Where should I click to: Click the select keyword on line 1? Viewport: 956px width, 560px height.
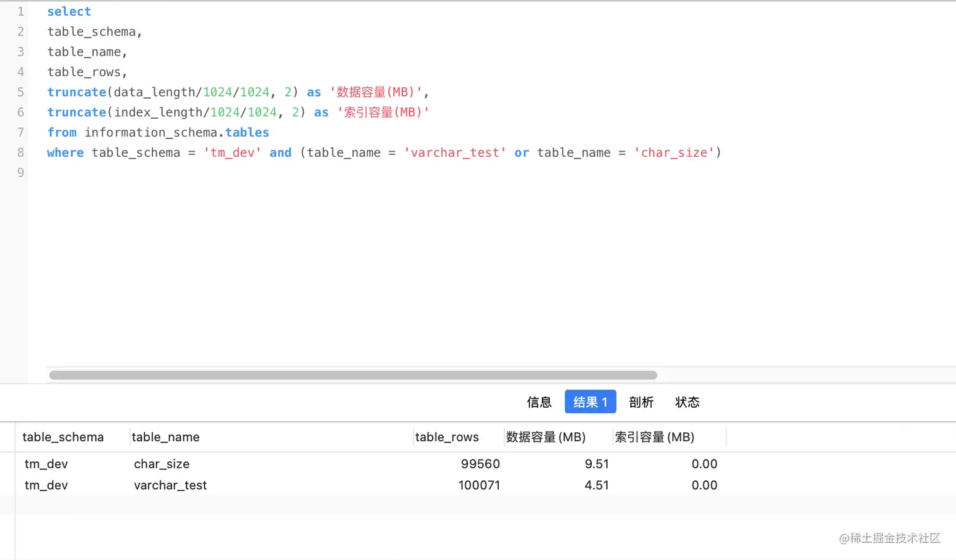coord(70,11)
